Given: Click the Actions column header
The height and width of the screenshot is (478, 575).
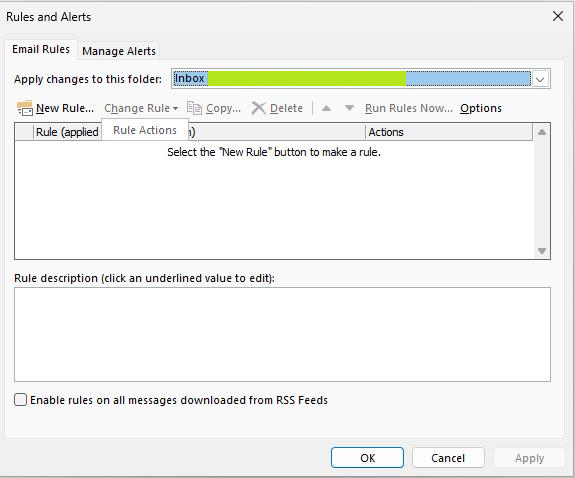Looking at the screenshot, I should pos(449,132).
